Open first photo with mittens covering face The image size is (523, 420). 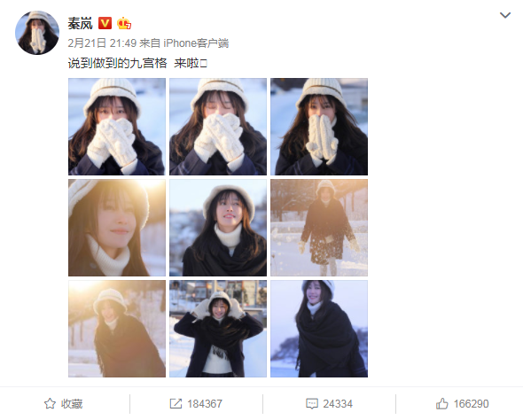[117, 127]
